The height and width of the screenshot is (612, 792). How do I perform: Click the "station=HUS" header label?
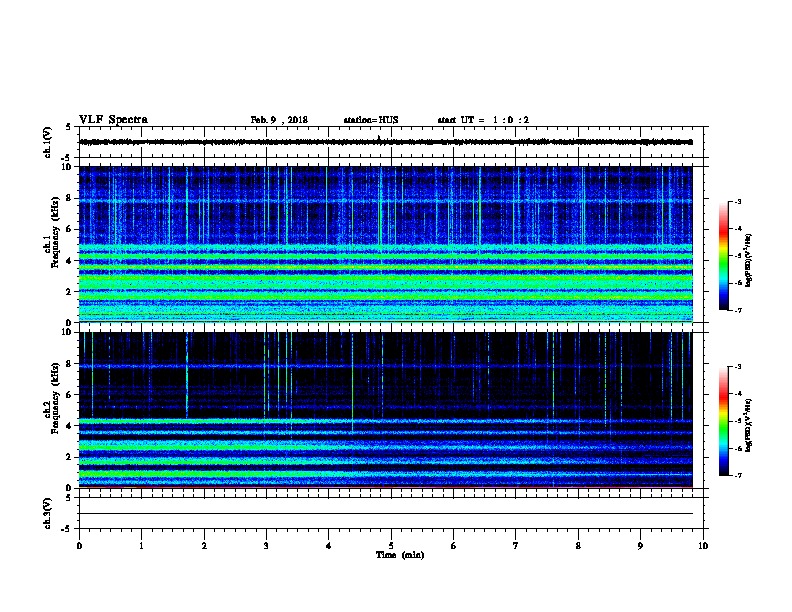[x=371, y=120]
